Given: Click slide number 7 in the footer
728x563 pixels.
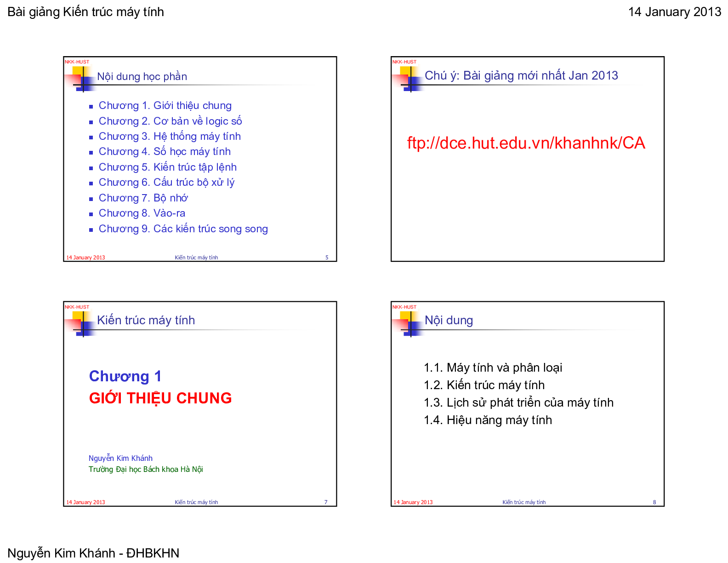Looking at the screenshot, I should [x=326, y=502].
